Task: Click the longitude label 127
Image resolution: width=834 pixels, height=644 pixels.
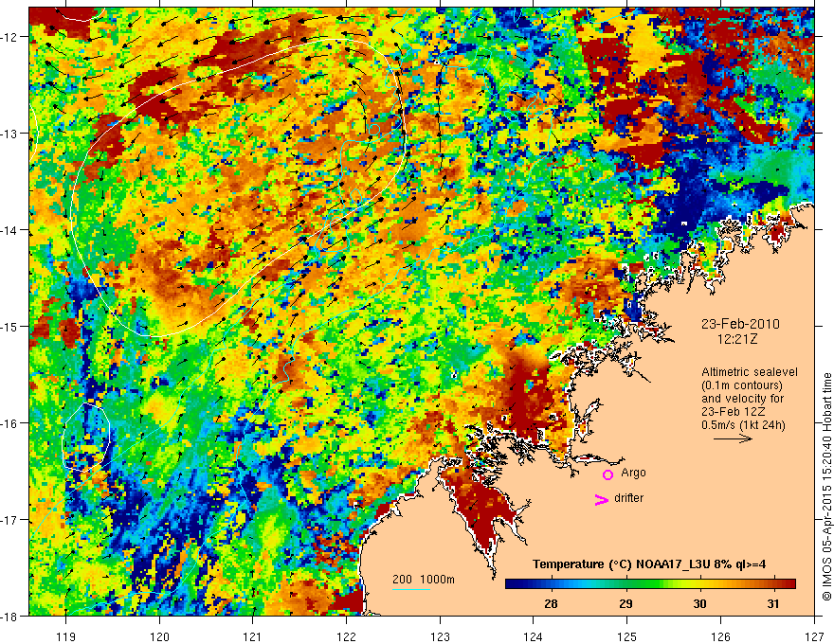Action: coord(814,636)
